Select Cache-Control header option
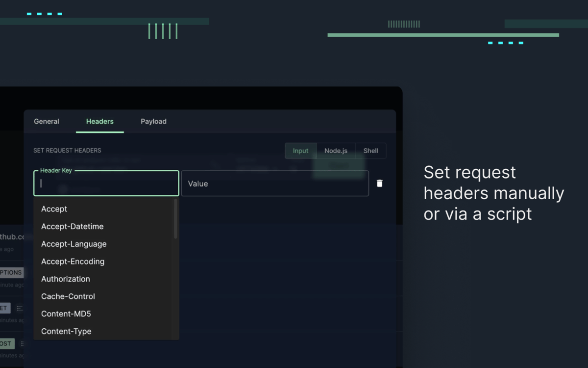Screen dimensions: 588x368 [68, 296]
